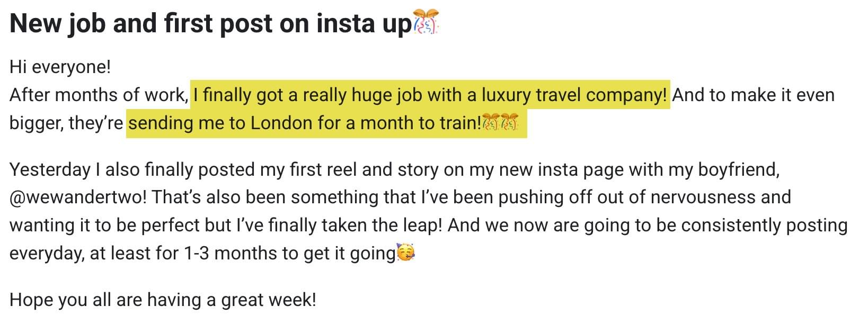This screenshot has width=868, height=324.
Task: Click the word "boyfriend,"
Action: click(739, 169)
